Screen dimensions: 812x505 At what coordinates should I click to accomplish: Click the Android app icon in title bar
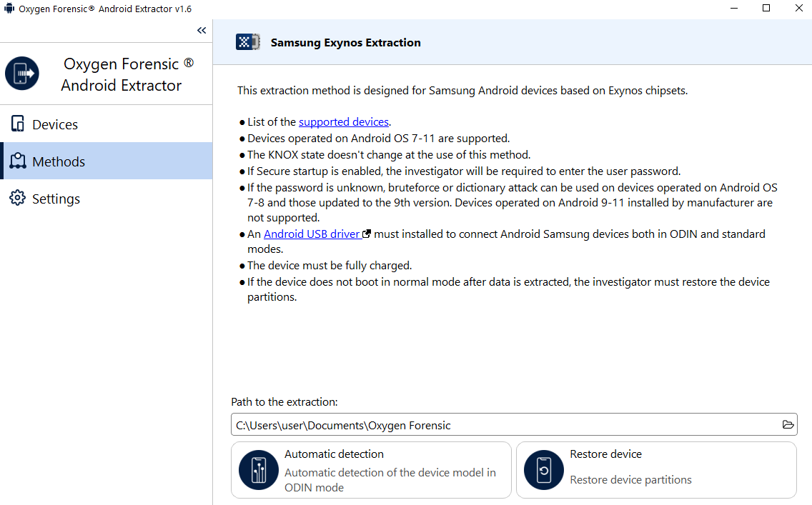click(9, 9)
